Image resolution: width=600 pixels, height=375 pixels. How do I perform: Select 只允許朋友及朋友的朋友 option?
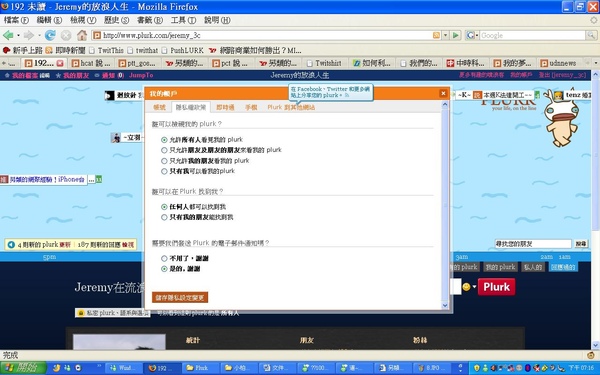tap(164, 150)
